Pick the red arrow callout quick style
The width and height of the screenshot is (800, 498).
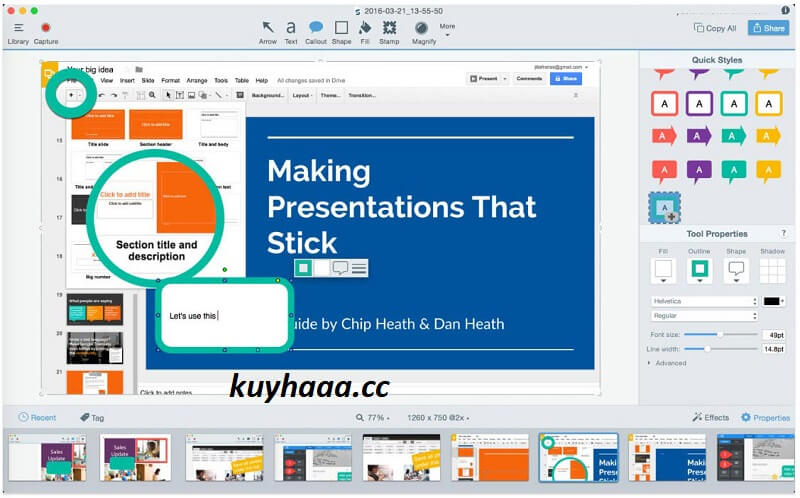click(x=664, y=136)
